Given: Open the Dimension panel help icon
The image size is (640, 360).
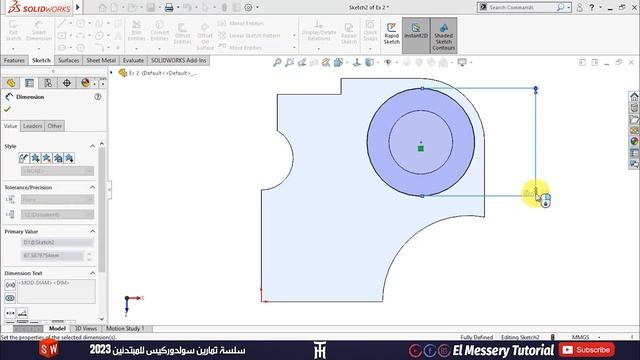Looking at the screenshot, I should pyautogui.click(x=98, y=97).
